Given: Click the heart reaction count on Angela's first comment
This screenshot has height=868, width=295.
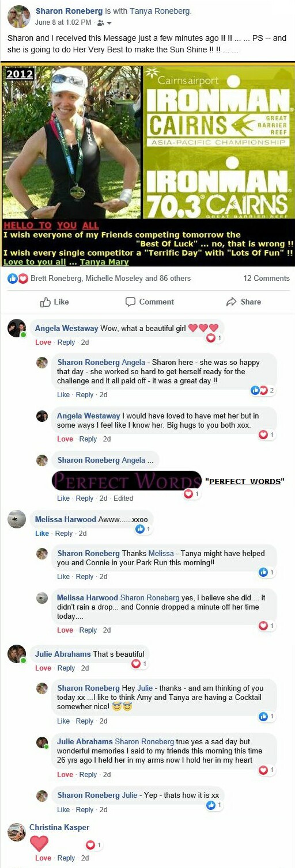Looking at the screenshot, I should tap(214, 338).
